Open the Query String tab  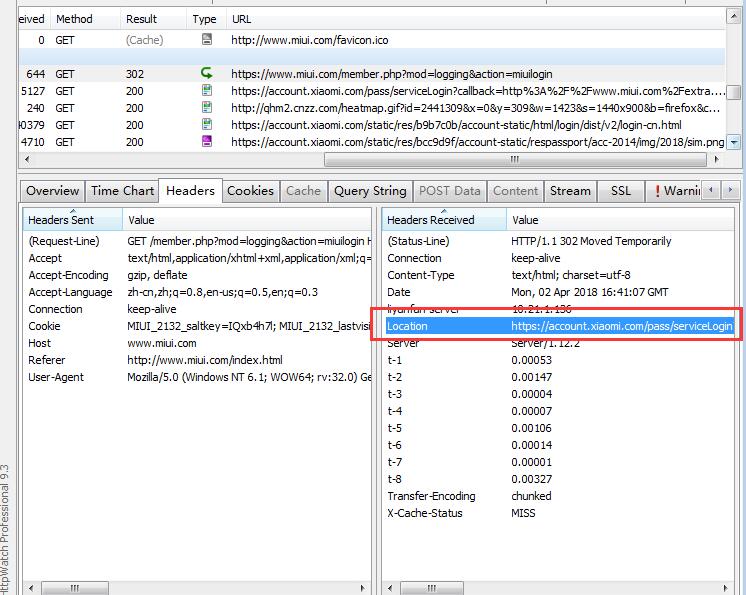370,191
